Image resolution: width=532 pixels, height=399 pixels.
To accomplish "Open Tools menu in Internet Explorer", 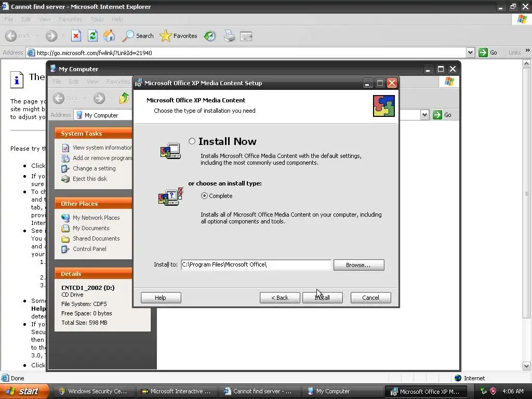I will [97, 19].
